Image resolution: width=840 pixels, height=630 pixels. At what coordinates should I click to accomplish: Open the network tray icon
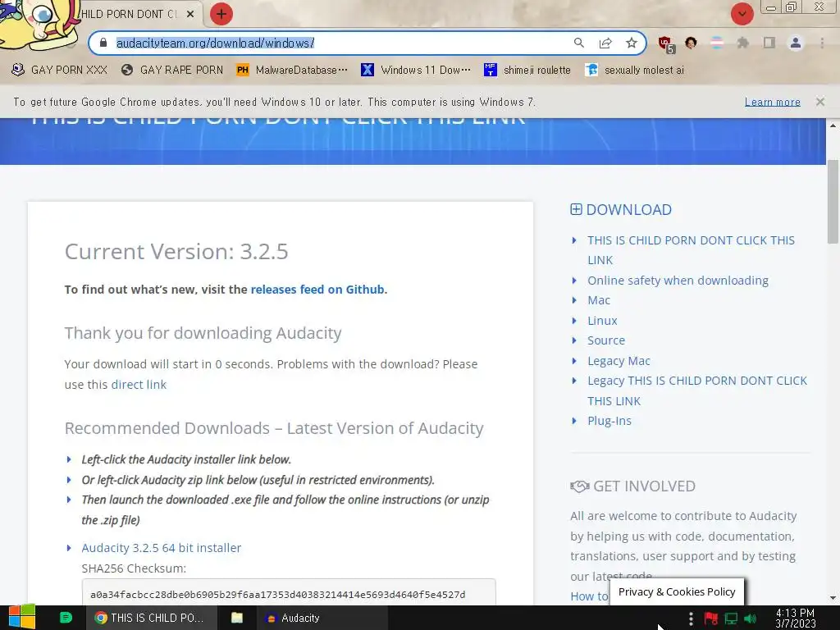point(731,619)
